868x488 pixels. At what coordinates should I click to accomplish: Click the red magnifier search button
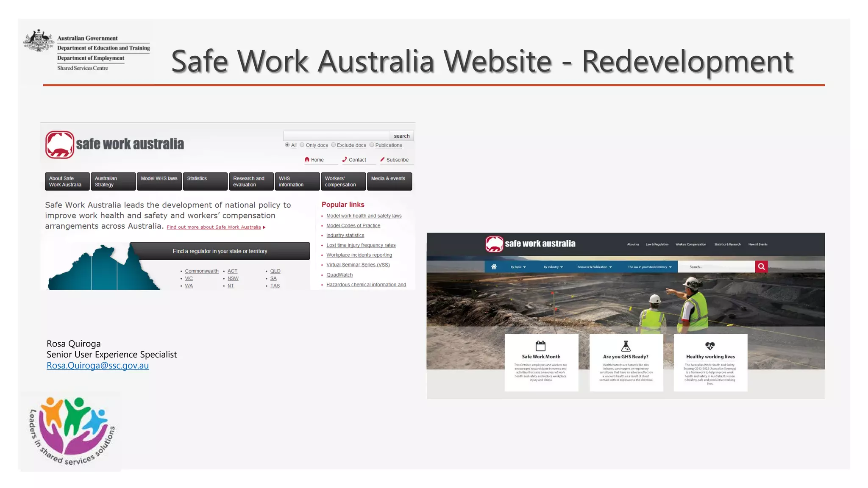(761, 266)
